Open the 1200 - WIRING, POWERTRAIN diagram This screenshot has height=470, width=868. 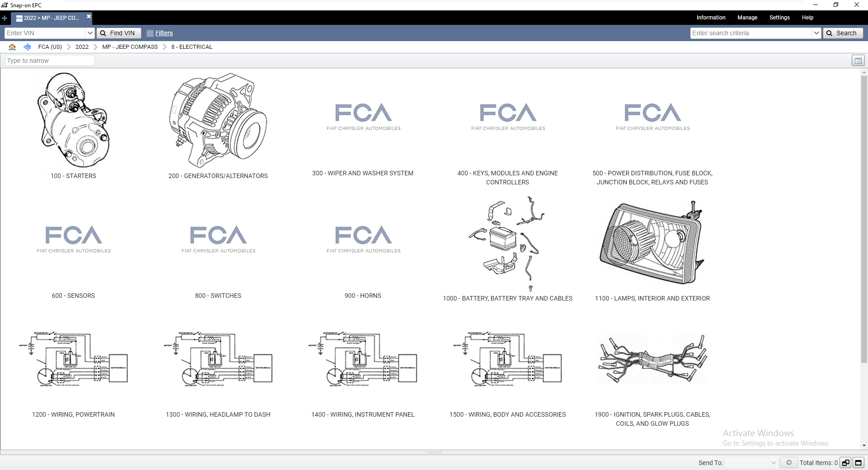pyautogui.click(x=73, y=360)
